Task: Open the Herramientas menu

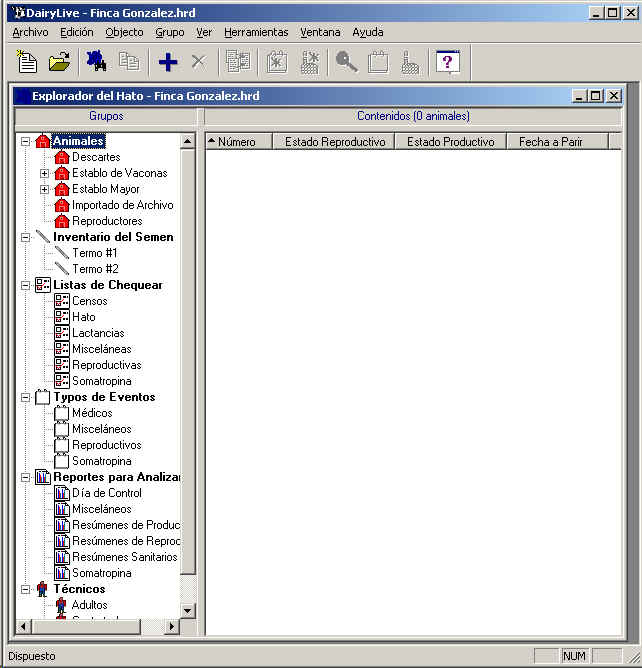Action: (x=256, y=32)
